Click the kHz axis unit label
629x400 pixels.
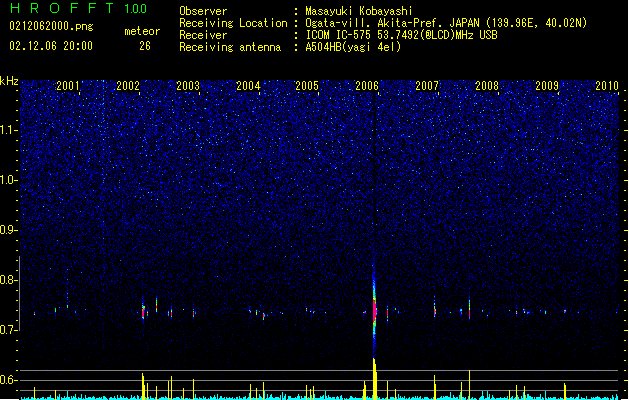9,81
